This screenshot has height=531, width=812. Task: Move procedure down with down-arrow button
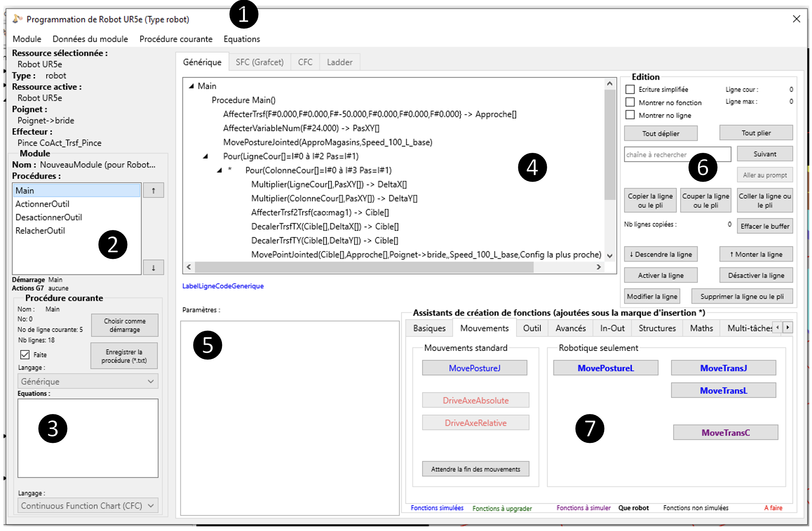153,268
